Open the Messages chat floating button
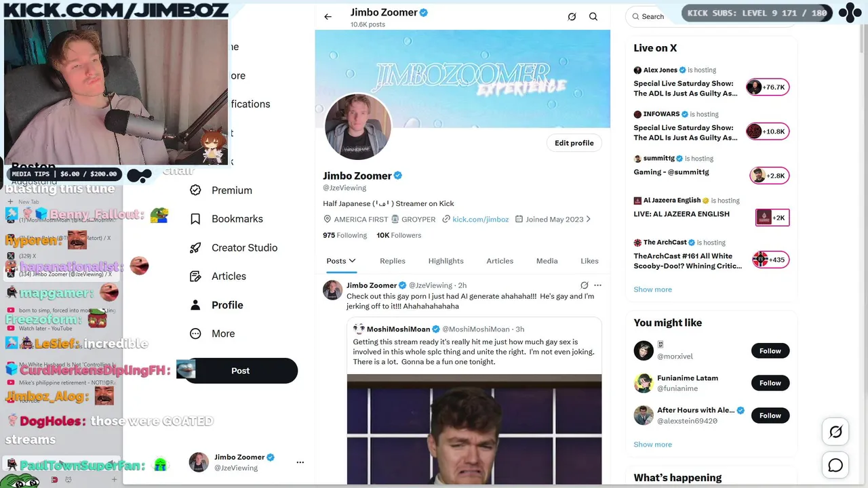The image size is (868, 488). (x=835, y=465)
